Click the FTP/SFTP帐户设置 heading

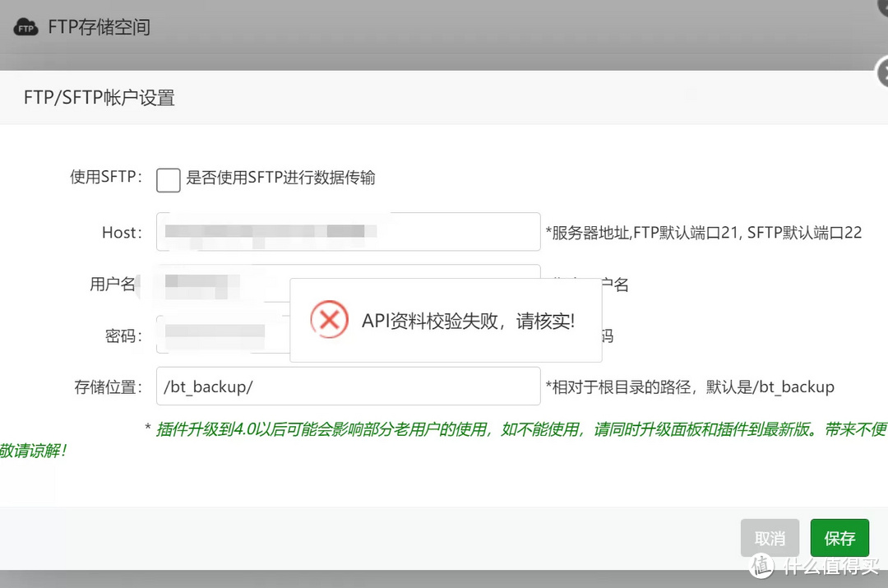(99, 98)
